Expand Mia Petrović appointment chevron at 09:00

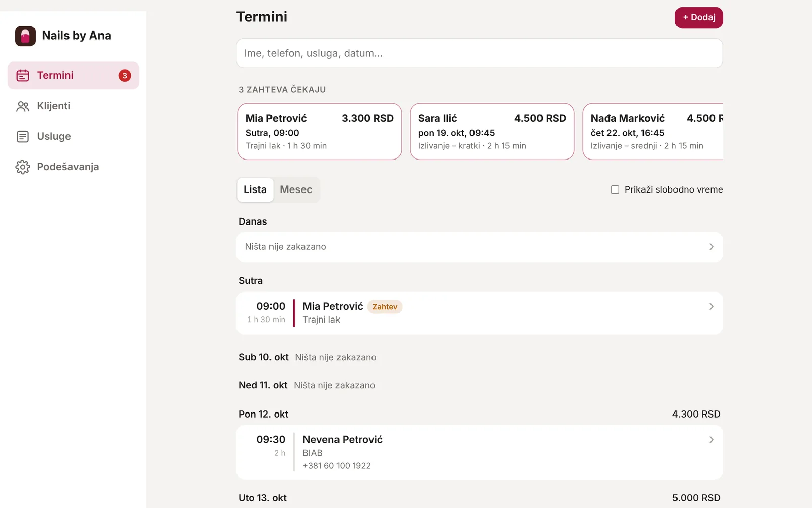tap(712, 307)
